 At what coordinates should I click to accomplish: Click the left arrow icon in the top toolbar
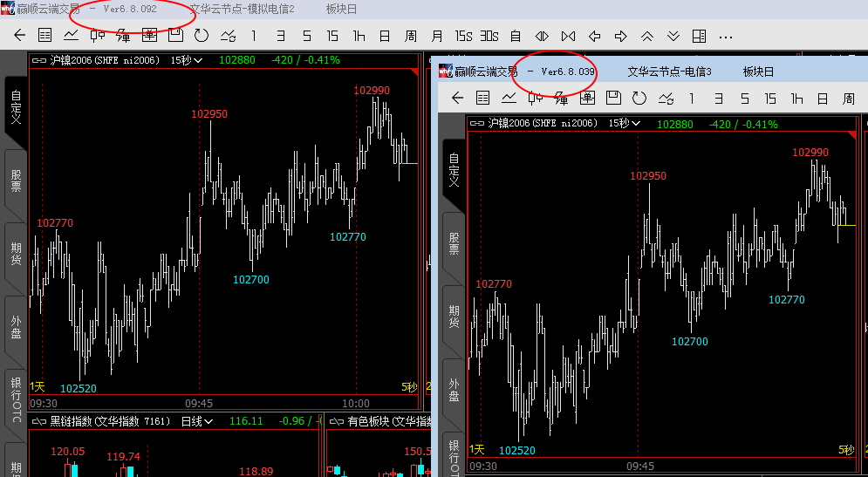pos(595,36)
